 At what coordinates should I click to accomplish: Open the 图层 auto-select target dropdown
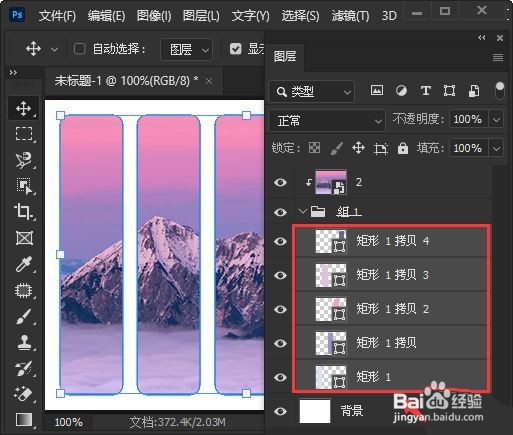[186, 49]
